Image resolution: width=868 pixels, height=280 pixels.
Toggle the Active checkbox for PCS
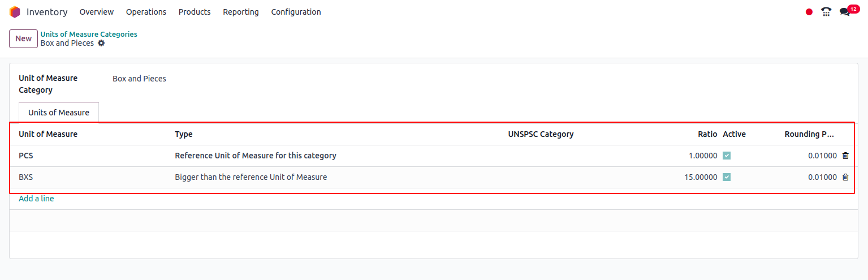[x=727, y=156]
